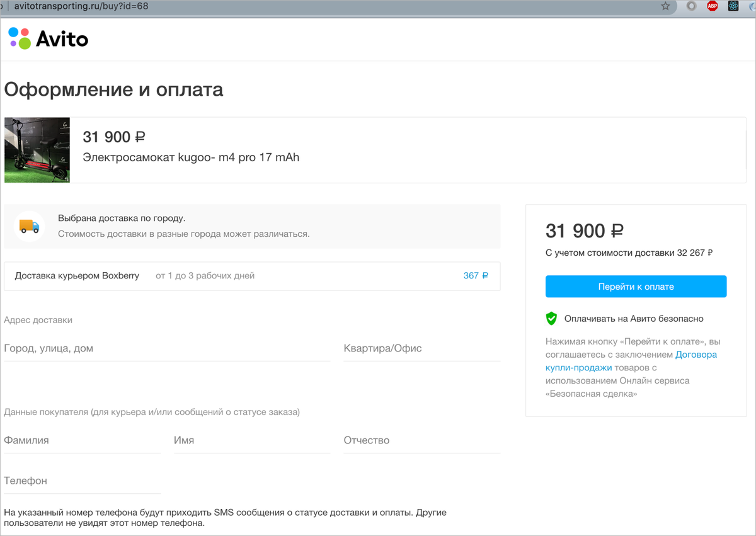756x536 pixels.
Task: Open the Договора купли-продажи link
Action: pyautogui.click(x=631, y=361)
